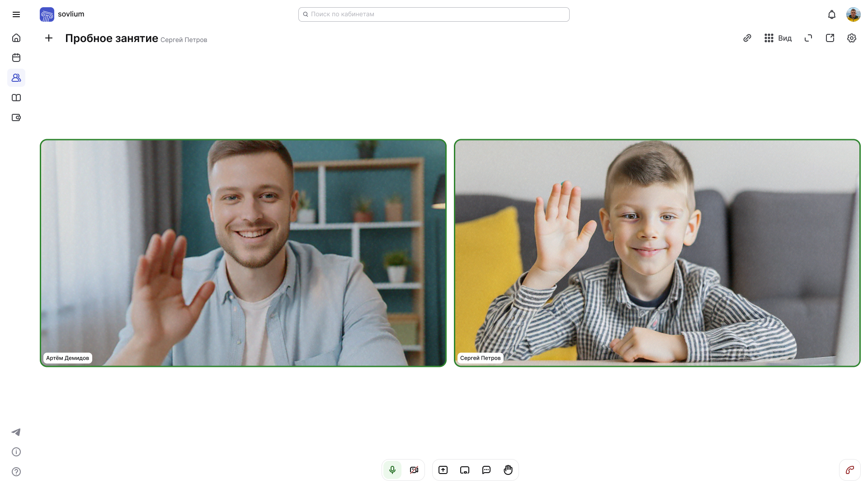Start screen sharing with the upload icon
868x488 pixels.
(x=443, y=470)
